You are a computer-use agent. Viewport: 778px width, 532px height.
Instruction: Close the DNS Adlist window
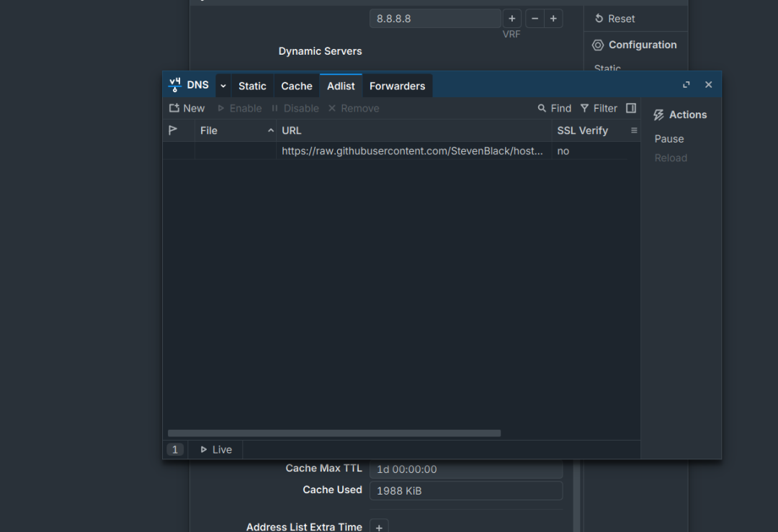[x=709, y=85]
